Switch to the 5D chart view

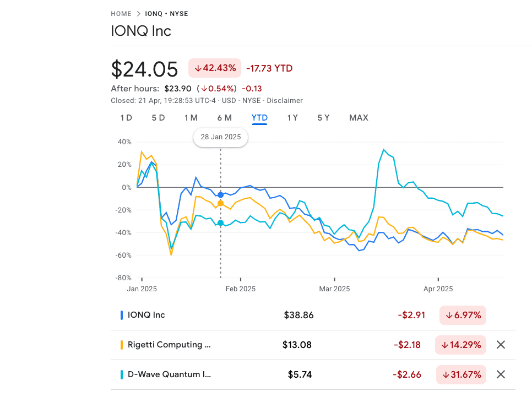tap(158, 117)
